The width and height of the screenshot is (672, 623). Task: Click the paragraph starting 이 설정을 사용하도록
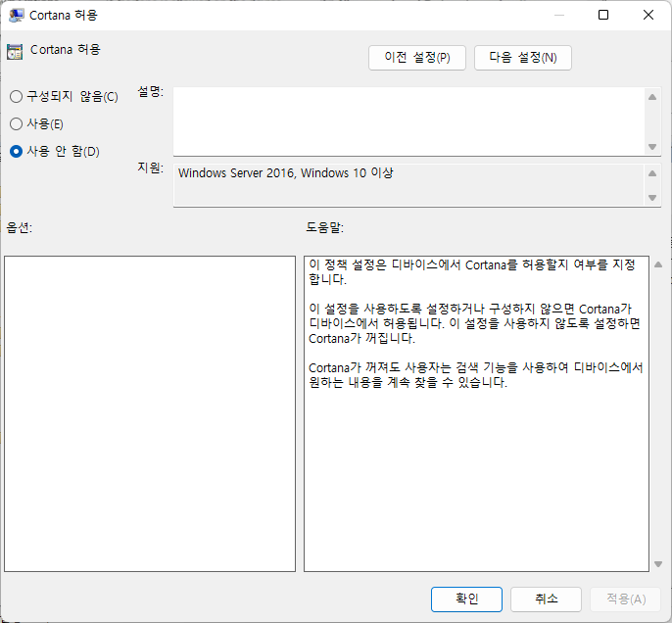pyautogui.click(x=474, y=323)
